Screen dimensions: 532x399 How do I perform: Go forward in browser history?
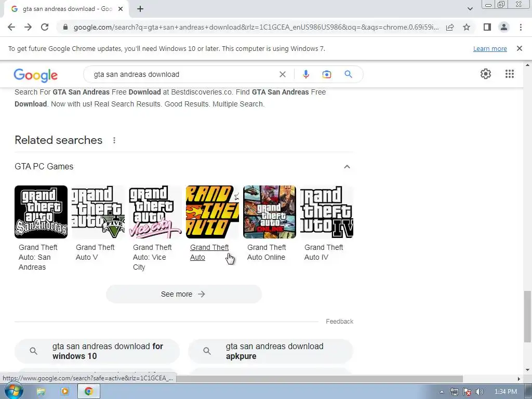pos(28,27)
